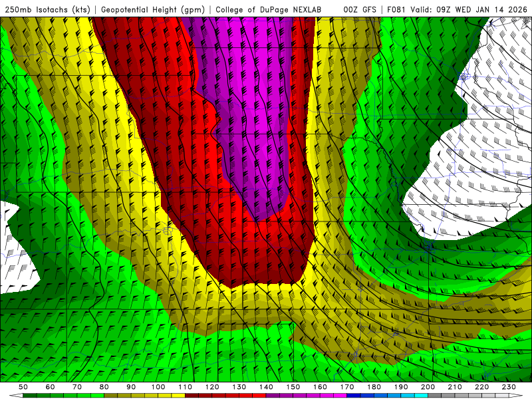
Task: Click the 90 label on the color scale
Action: click(x=131, y=387)
